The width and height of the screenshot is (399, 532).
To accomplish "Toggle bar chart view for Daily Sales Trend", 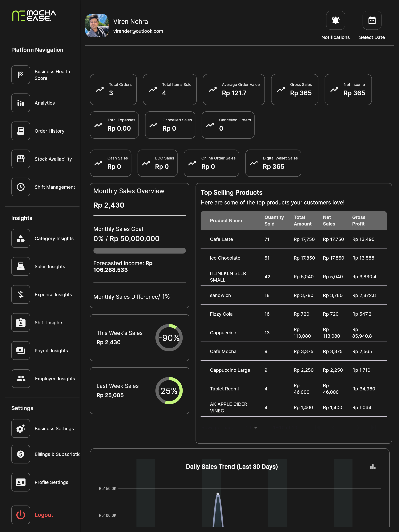I will tap(373, 467).
